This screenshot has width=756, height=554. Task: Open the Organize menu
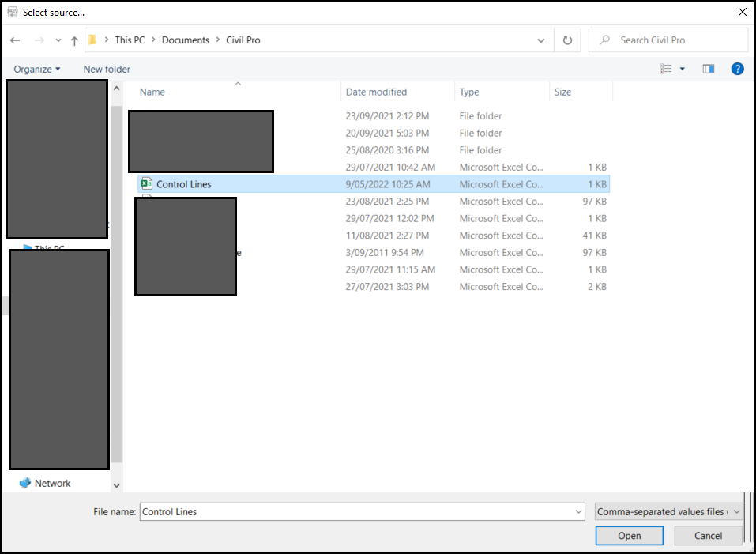[37, 69]
